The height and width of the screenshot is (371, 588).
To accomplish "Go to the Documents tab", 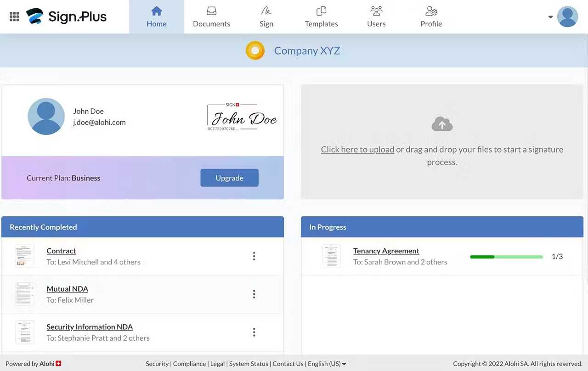I will pyautogui.click(x=211, y=17).
